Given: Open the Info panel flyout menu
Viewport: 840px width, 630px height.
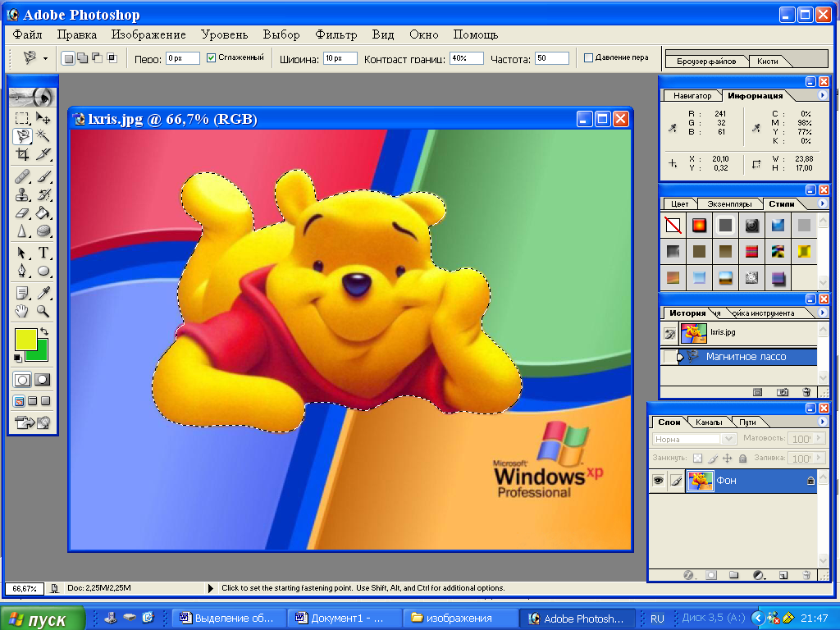Looking at the screenshot, I should coord(822,95).
